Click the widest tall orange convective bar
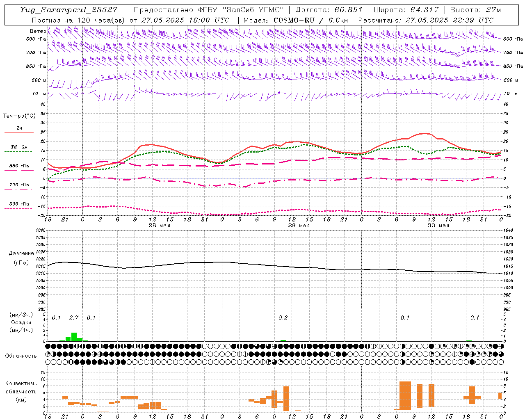This screenshot has height=420, width=525. pos(405,395)
